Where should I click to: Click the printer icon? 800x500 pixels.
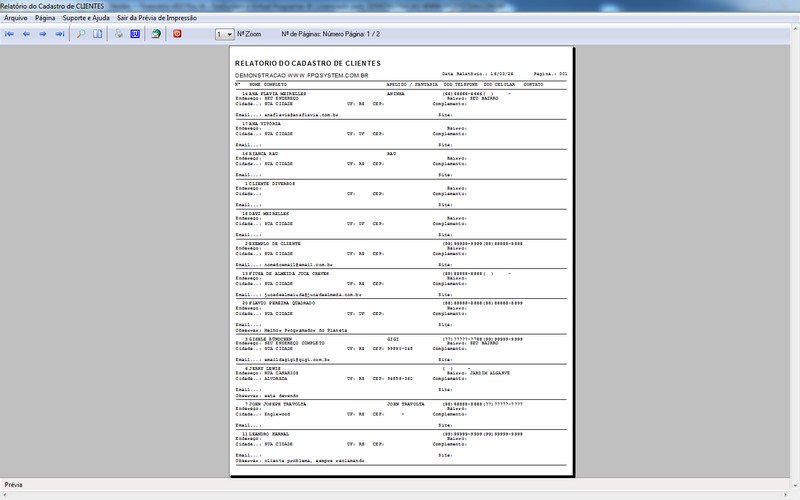coord(118,34)
